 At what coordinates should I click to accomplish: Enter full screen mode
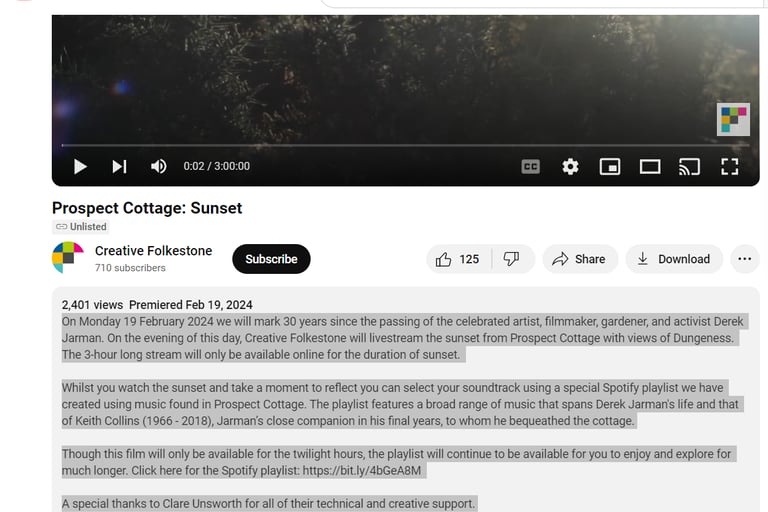[730, 167]
